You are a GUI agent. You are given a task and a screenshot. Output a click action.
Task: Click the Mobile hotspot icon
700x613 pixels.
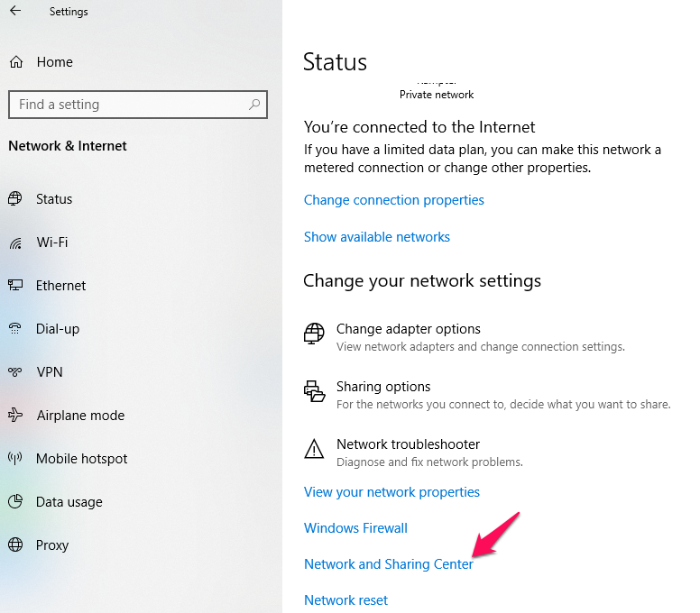point(15,459)
